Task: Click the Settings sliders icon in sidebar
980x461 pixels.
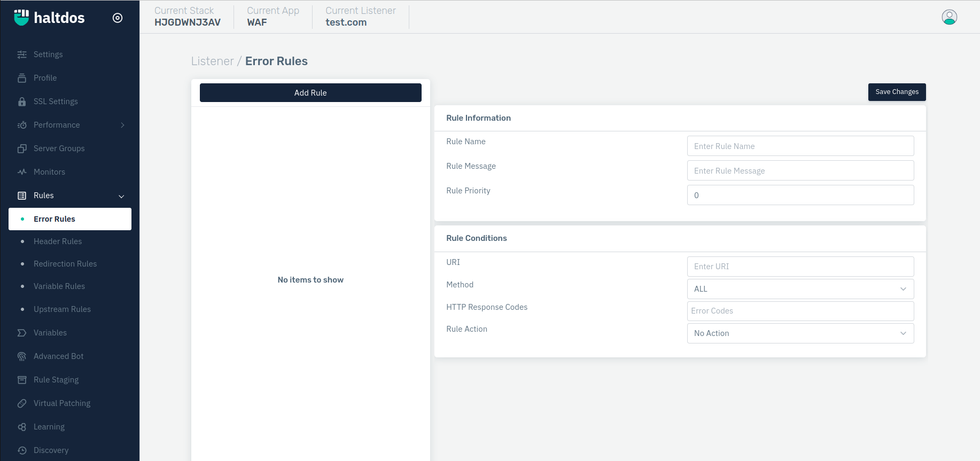Action: [22, 54]
